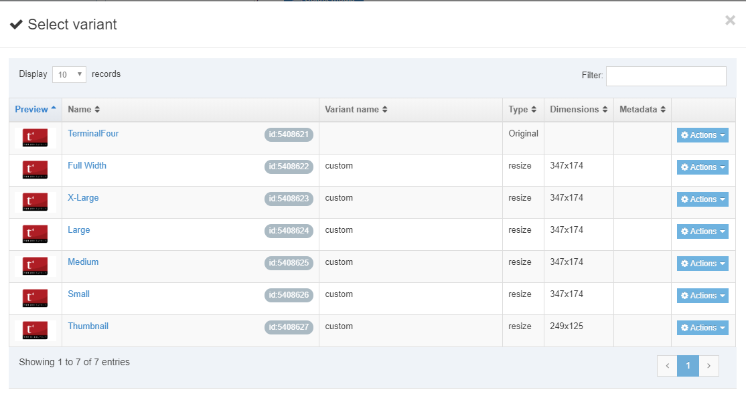Click the id:5408623 badge
746x394 pixels.
[x=289, y=198]
